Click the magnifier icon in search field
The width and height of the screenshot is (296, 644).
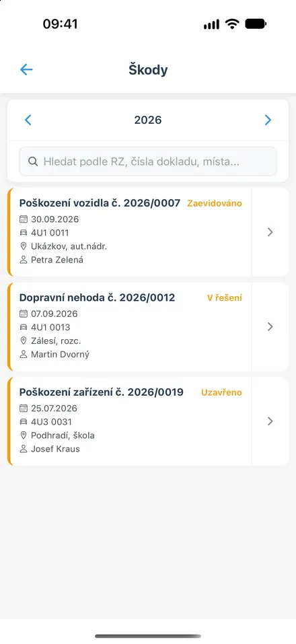coord(33,162)
